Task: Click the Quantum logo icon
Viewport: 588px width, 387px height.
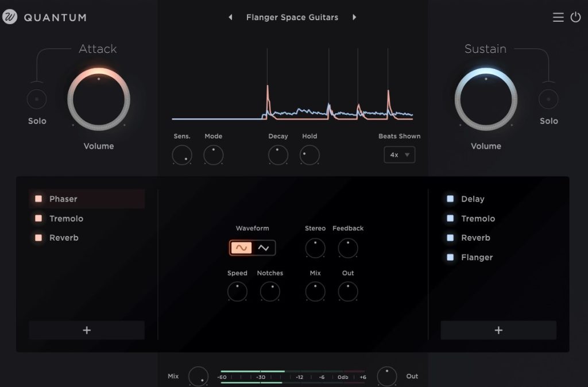Action: pos(10,17)
